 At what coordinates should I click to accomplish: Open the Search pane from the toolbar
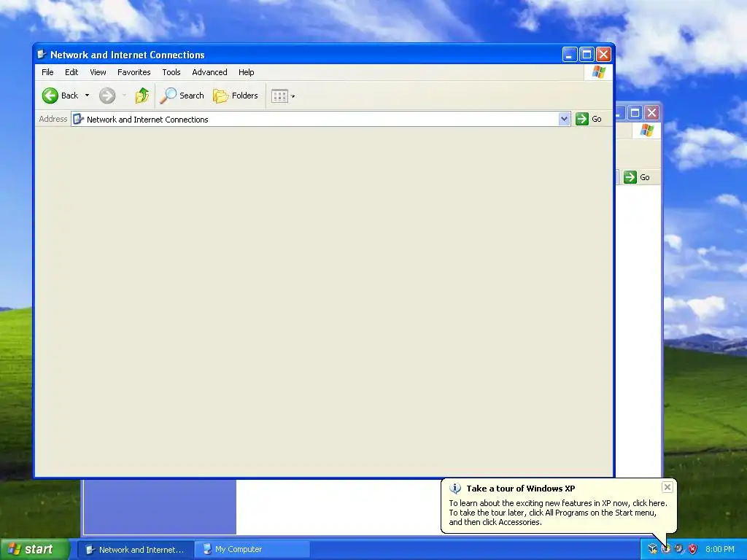182,96
